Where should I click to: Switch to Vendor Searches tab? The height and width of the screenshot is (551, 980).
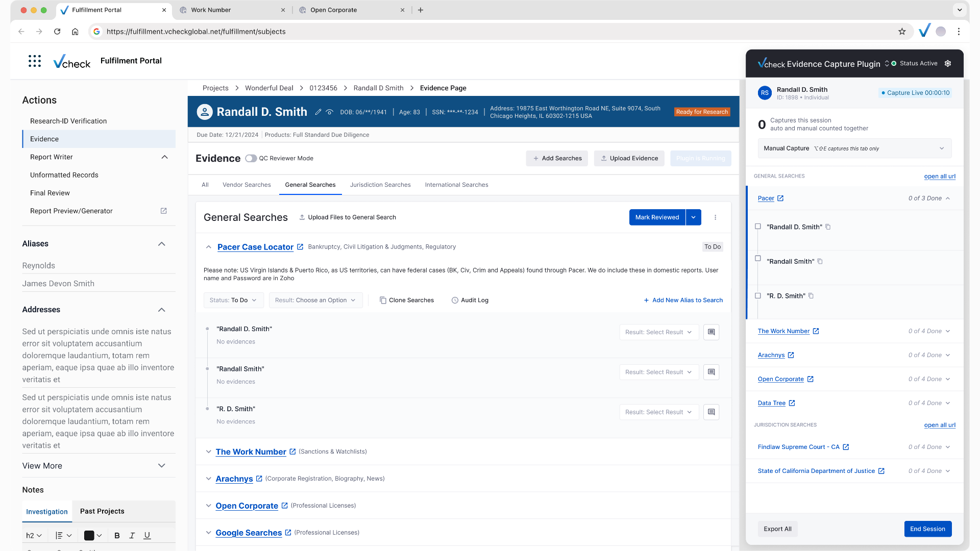(247, 185)
